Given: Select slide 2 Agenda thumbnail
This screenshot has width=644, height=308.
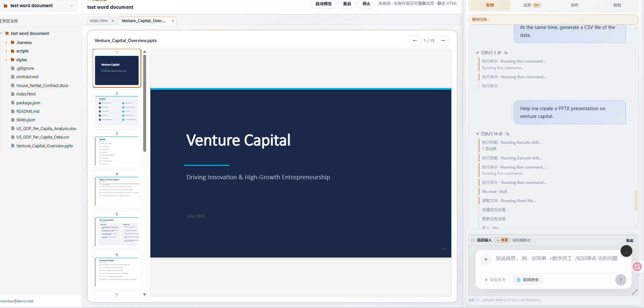Looking at the screenshot, I should [x=117, y=109].
